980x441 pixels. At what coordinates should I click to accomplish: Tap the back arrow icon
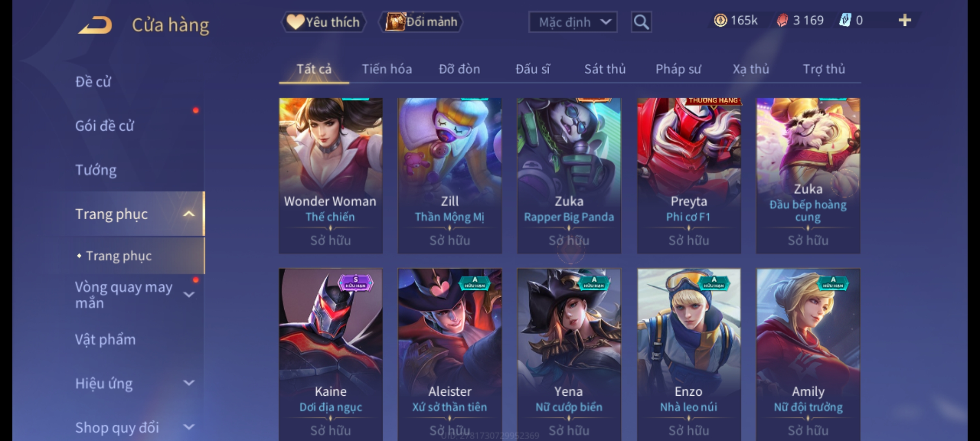pos(96,25)
